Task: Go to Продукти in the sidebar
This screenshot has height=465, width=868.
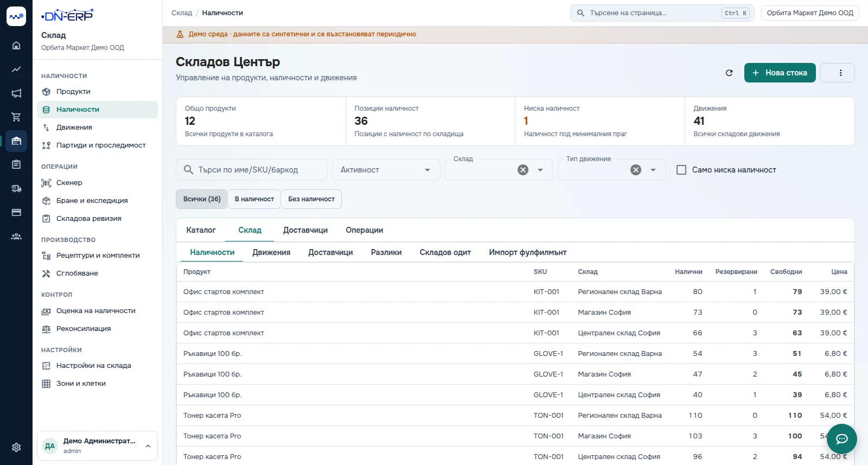Action: point(98,92)
